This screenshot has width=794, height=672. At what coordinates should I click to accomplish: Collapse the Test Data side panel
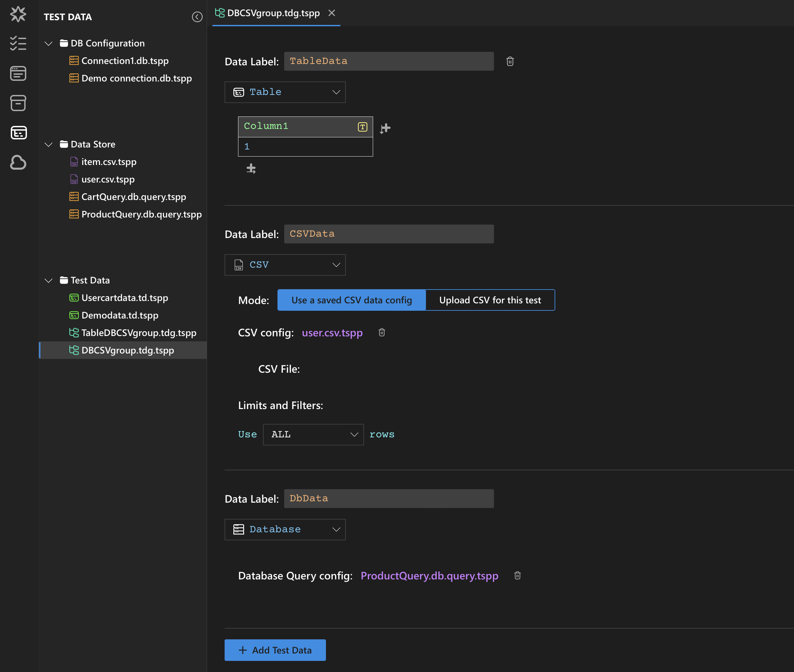click(x=197, y=17)
